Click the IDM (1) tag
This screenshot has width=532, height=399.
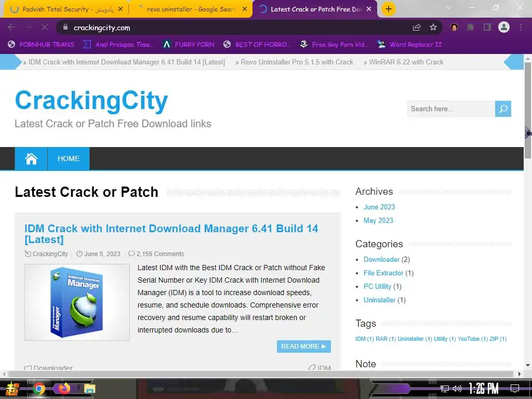coord(364,339)
